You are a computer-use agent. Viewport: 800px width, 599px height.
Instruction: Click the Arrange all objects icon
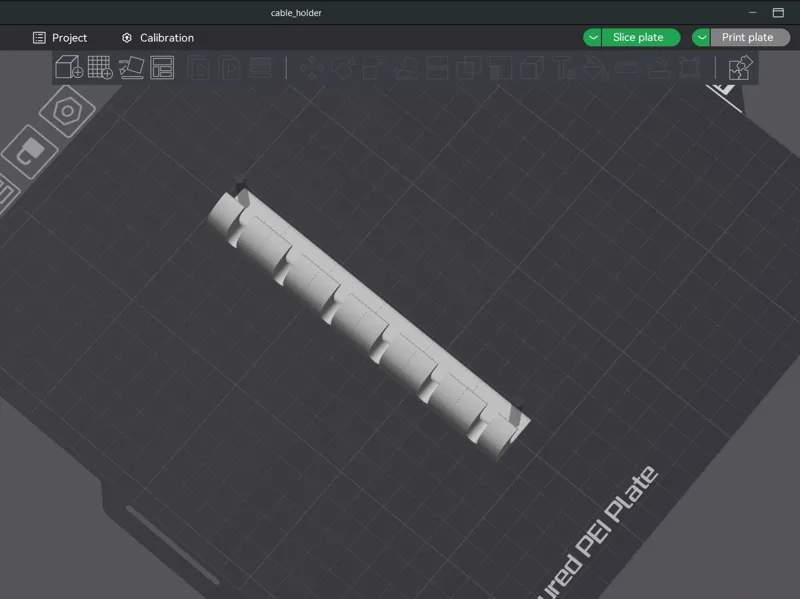click(162, 67)
